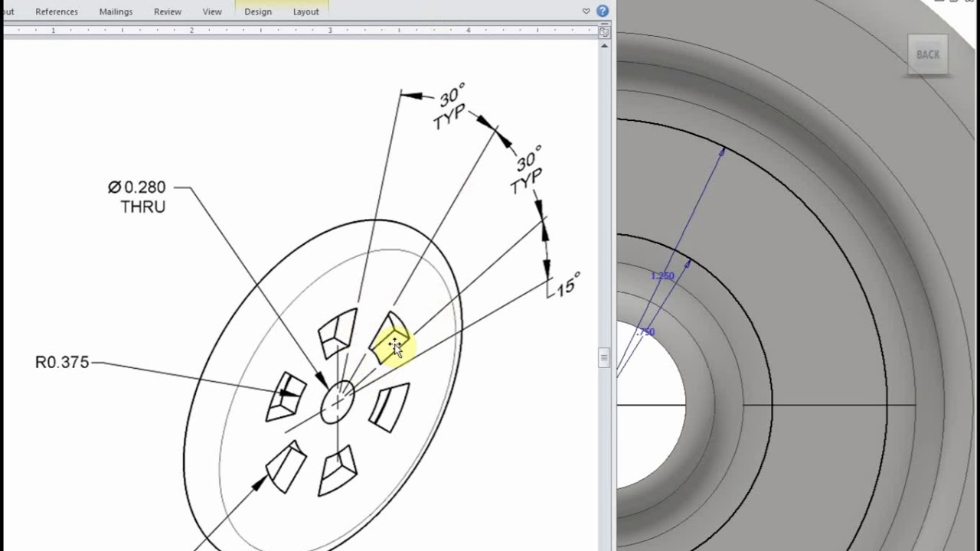The image size is (980, 551).
Task: Click the split box above the ruler icon
Action: [605, 24]
